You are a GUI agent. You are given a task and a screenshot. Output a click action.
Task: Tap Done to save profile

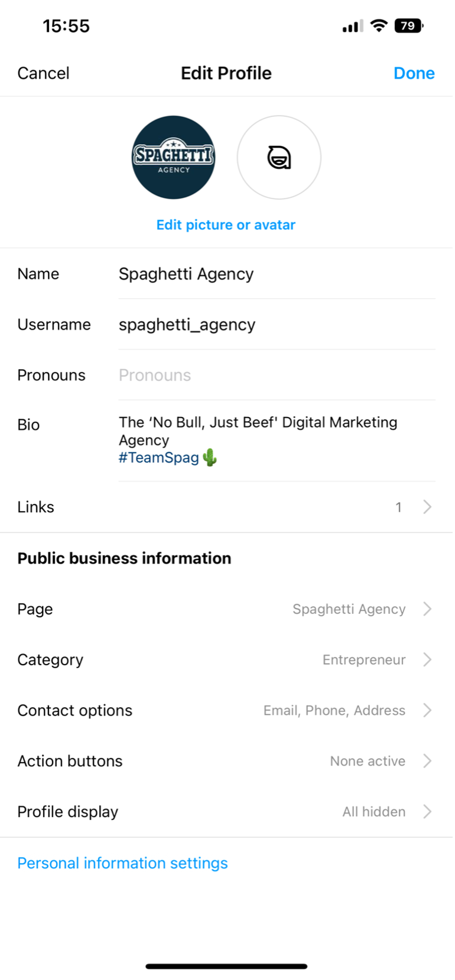[414, 73]
